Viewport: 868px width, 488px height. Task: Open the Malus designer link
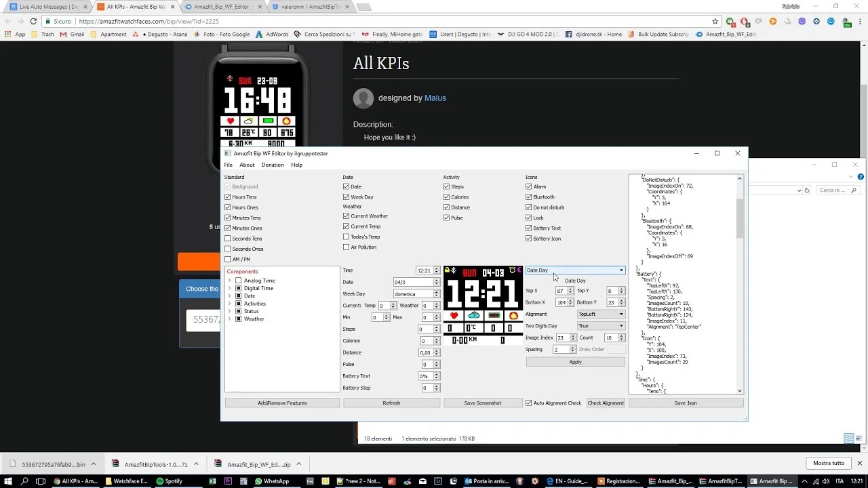435,98
